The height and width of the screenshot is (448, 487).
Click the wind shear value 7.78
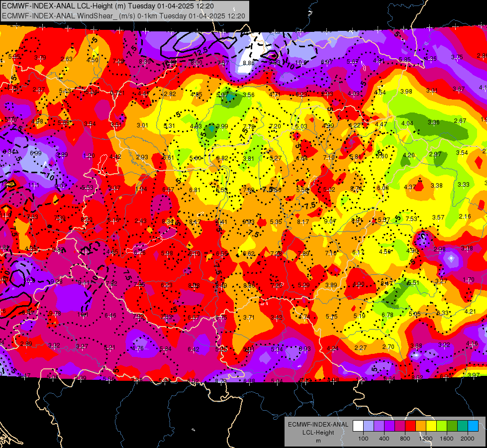pyautogui.click(x=248, y=126)
